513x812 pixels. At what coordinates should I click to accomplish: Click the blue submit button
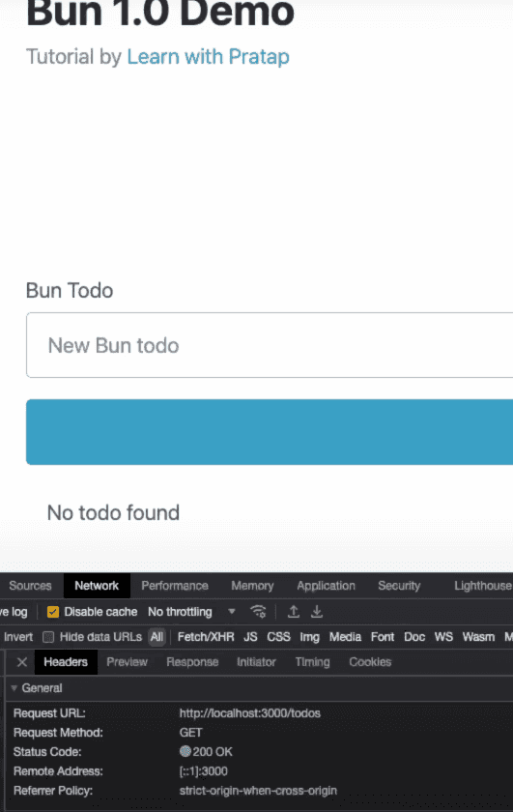270,432
